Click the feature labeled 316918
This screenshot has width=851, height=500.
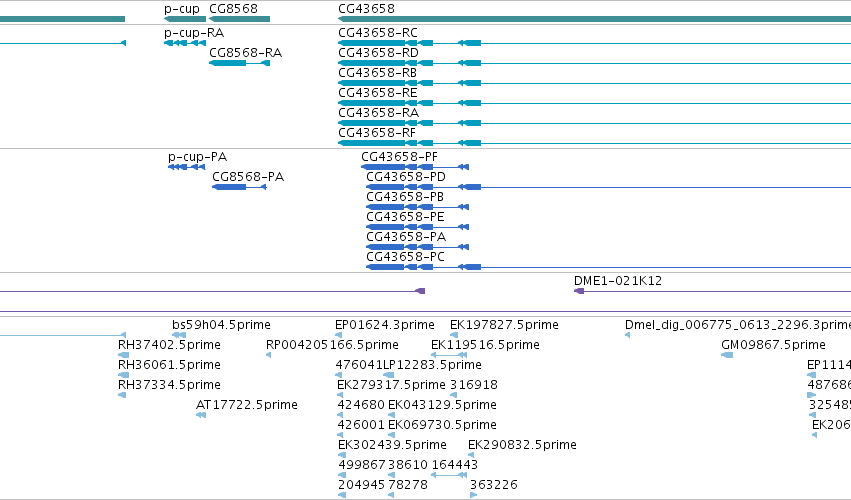tap(474, 385)
